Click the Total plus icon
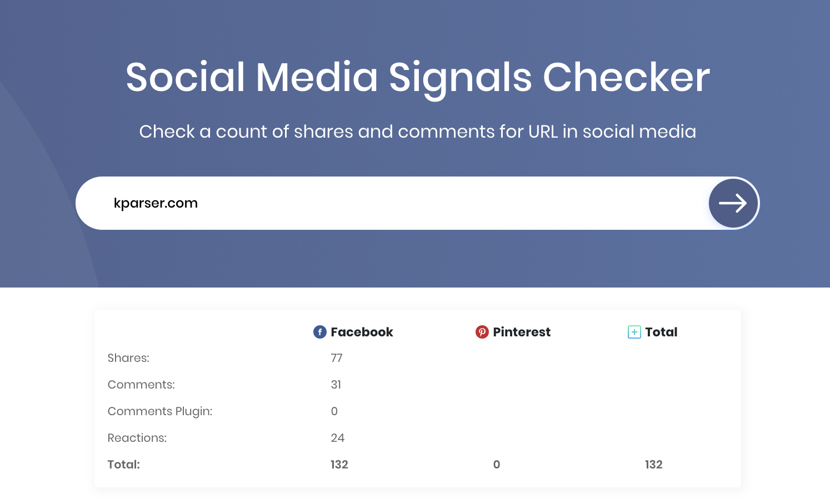 coord(634,332)
